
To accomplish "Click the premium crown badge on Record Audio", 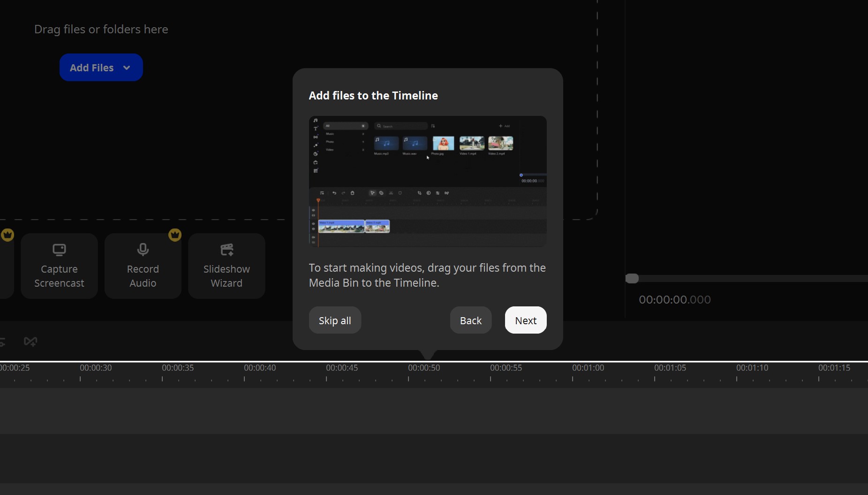I will [175, 235].
